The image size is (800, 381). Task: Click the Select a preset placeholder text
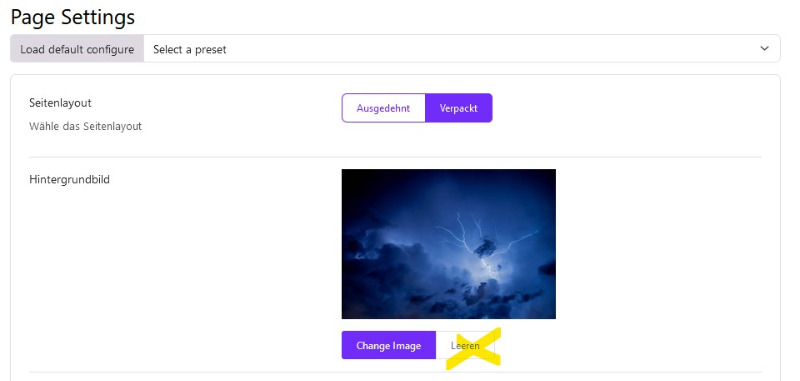click(190, 49)
